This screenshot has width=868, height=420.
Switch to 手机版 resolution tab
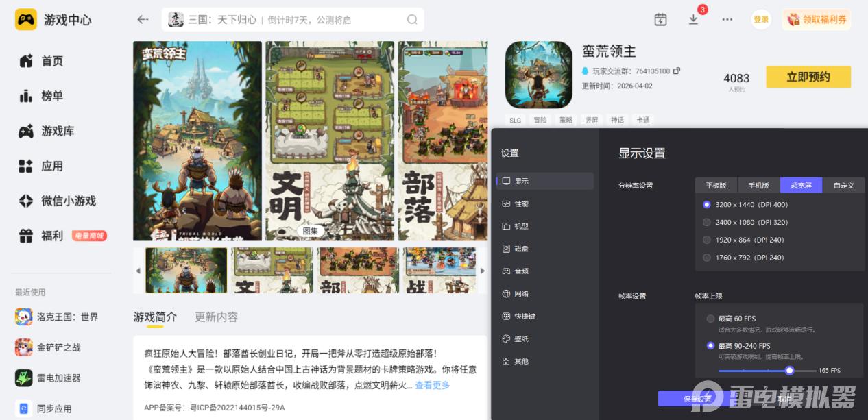coord(758,185)
